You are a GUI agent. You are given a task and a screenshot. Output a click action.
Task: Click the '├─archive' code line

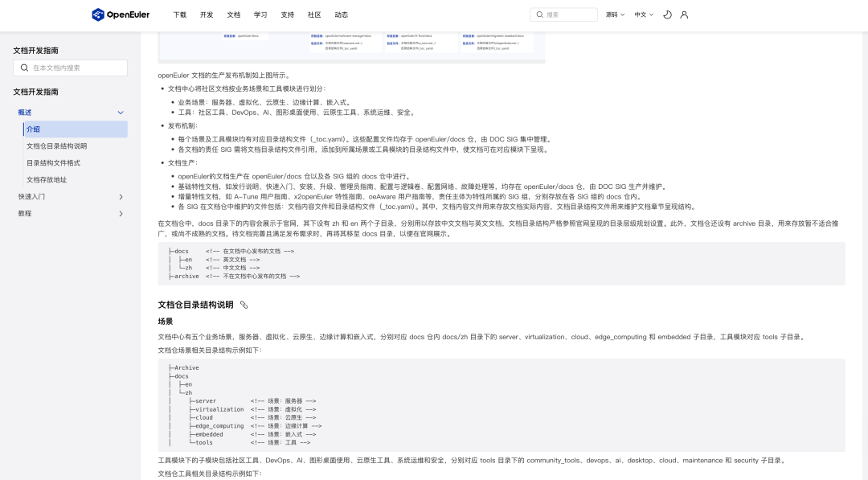click(234, 277)
